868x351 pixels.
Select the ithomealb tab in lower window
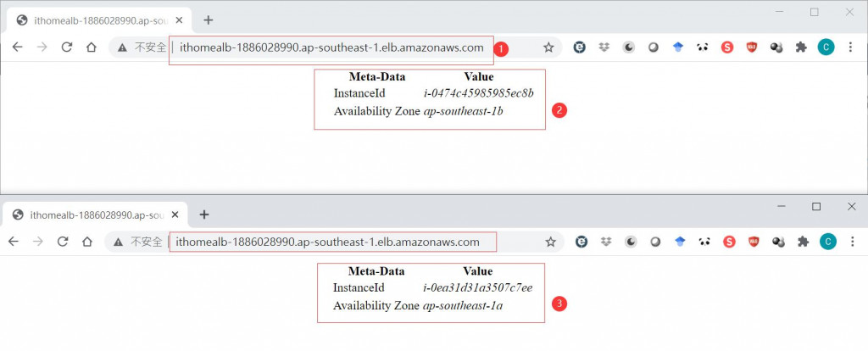click(x=95, y=214)
